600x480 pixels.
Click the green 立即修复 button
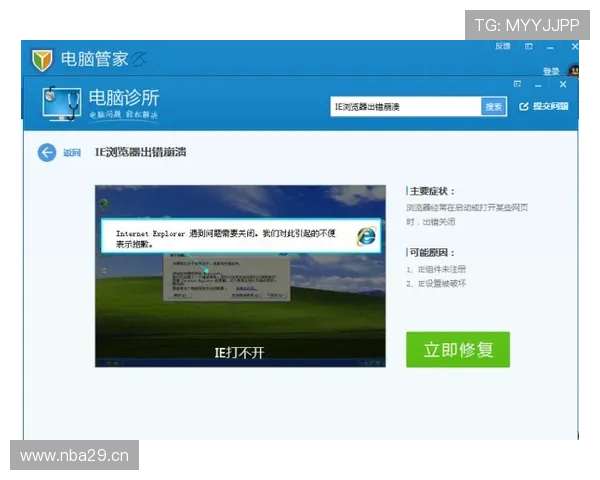(x=458, y=349)
